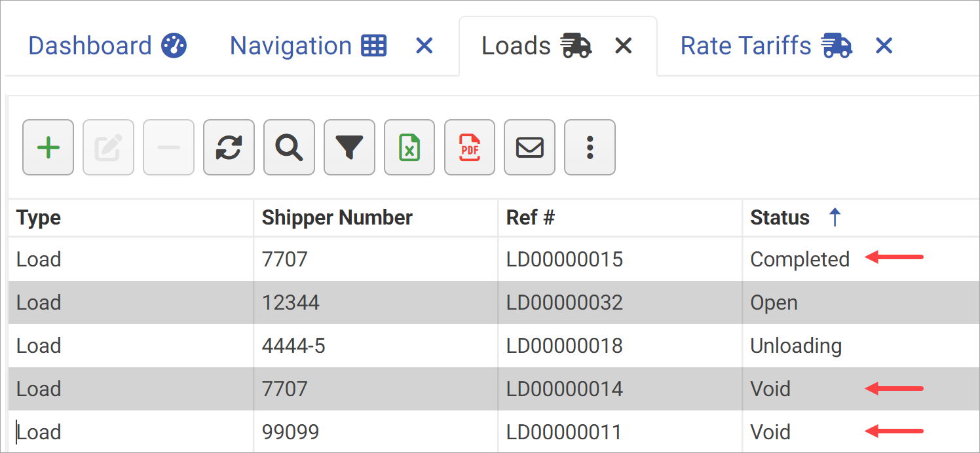
Task: Open the edit load icon
Action: point(108,147)
